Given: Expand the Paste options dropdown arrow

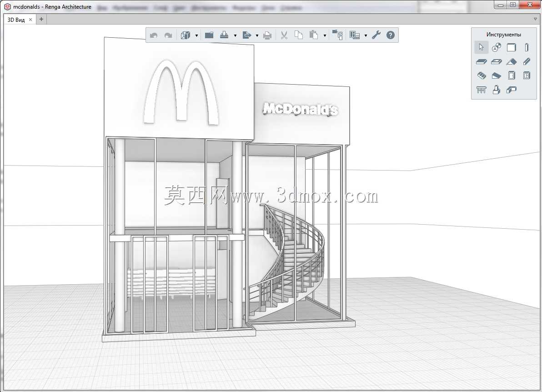Looking at the screenshot, I should (x=325, y=35).
